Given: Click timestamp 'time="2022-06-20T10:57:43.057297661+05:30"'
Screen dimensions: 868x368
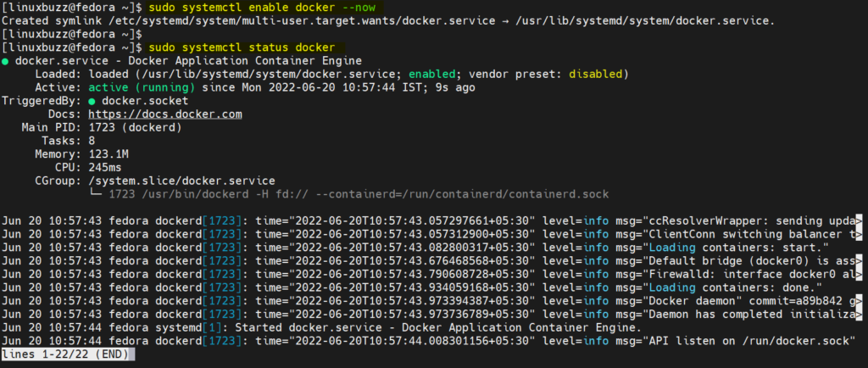Looking at the screenshot, I should 395,220.
